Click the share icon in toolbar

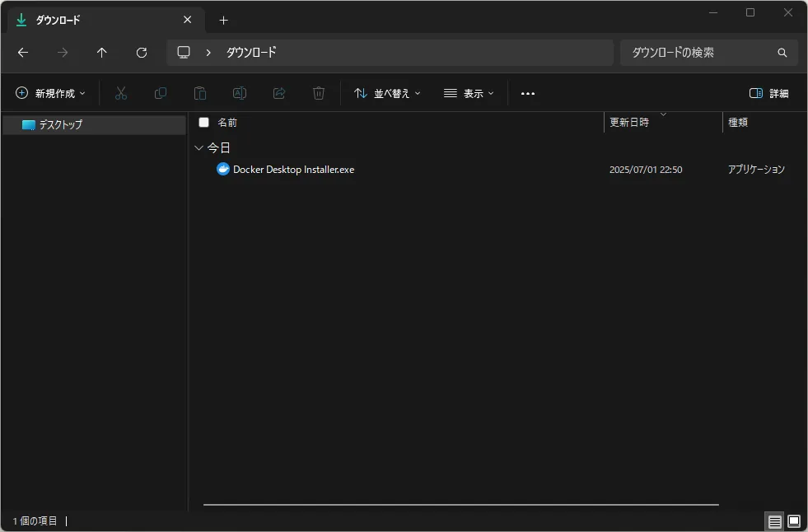[x=279, y=93]
